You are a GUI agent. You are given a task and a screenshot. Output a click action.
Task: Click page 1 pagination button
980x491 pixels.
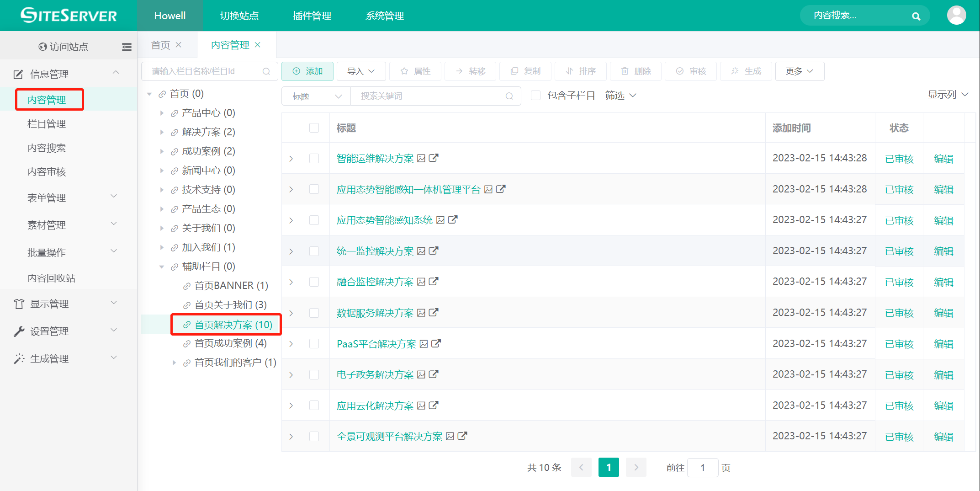609,467
